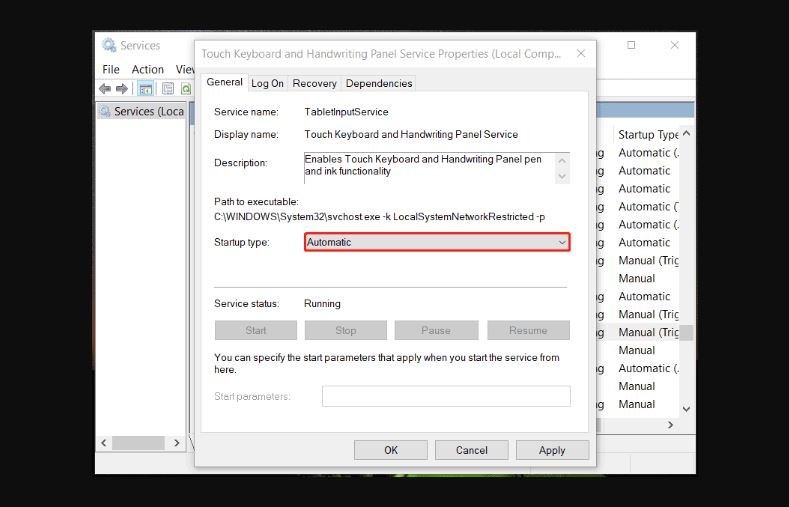Click the 'Enables Touch Keyboard' description text

[423, 165]
